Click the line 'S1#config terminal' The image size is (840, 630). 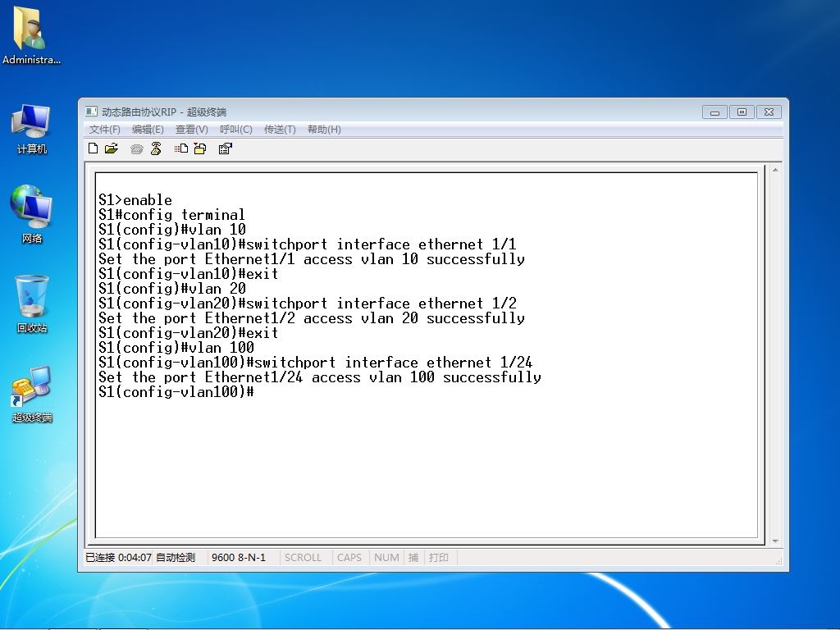point(171,215)
